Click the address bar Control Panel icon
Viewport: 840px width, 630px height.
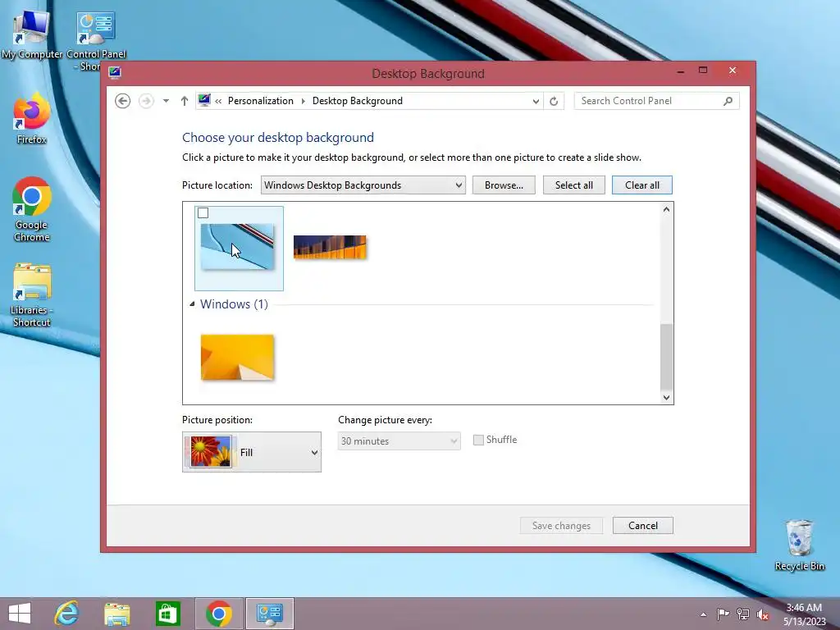pyautogui.click(x=204, y=100)
